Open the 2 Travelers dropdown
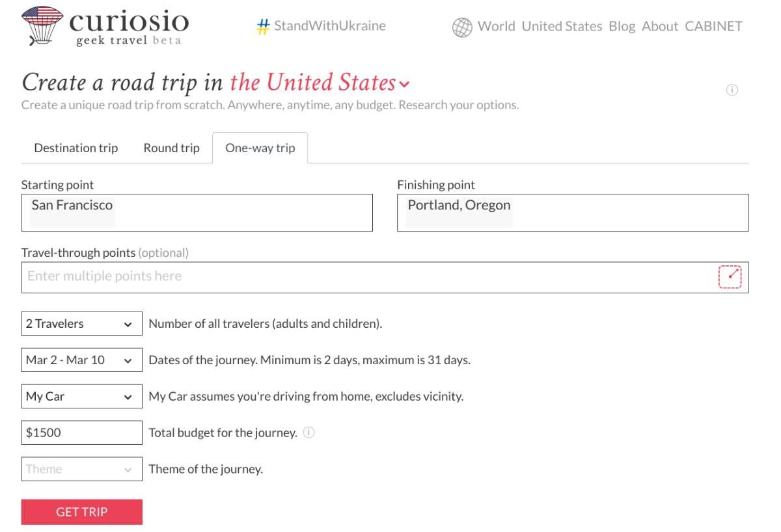The image size is (781, 532). (x=81, y=324)
